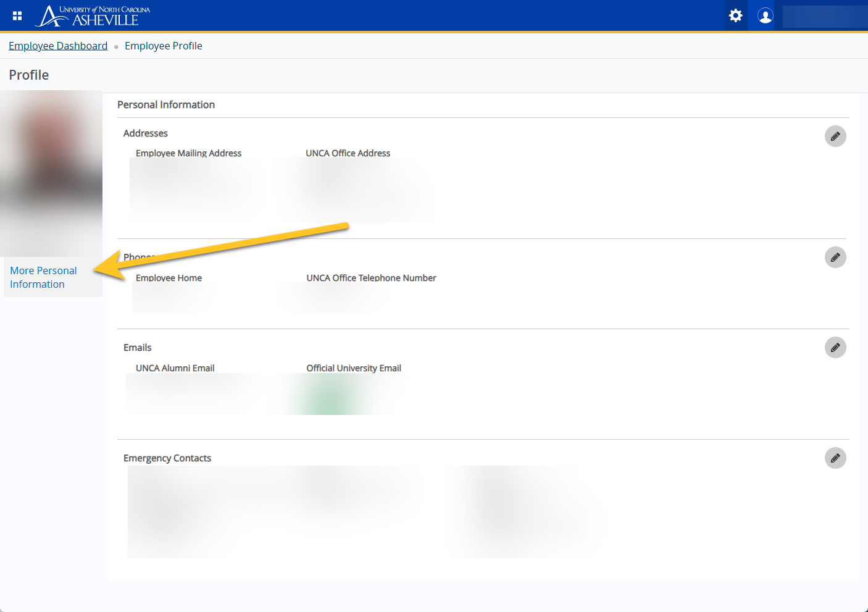Select the UNCA Alumni Email label
The width and height of the screenshot is (868, 612).
click(175, 368)
